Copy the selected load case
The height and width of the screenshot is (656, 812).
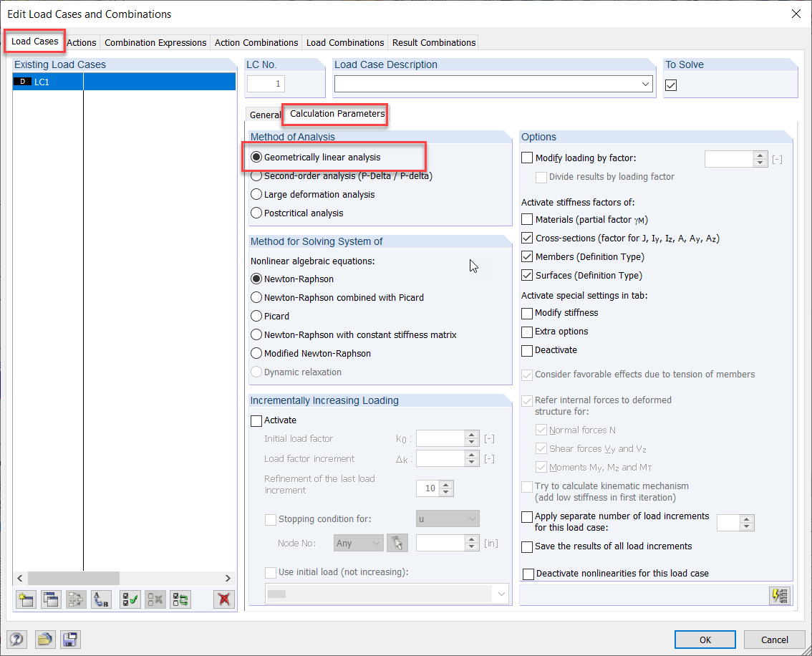click(x=51, y=599)
